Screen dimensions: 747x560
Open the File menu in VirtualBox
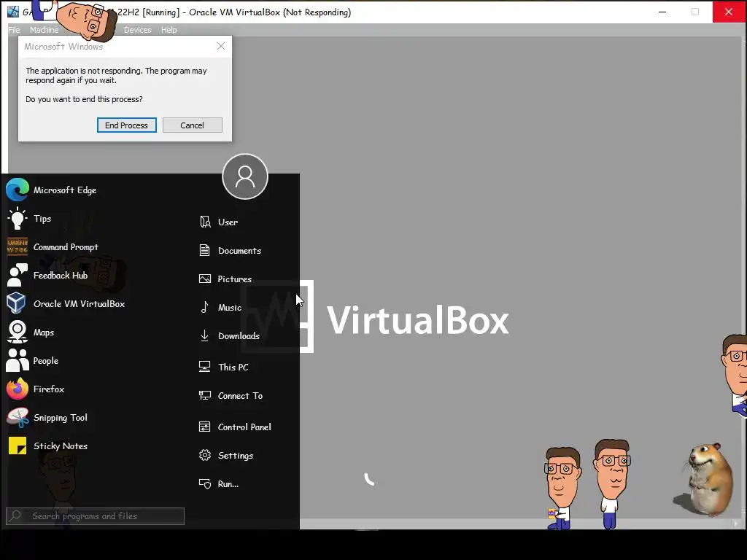pyautogui.click(x=15, y=29)
